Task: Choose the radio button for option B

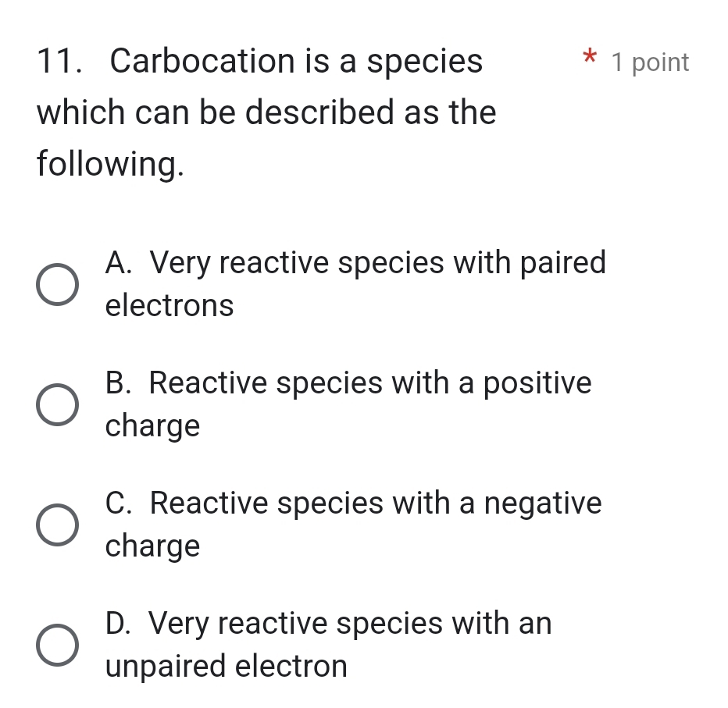Action: [57, 405]
